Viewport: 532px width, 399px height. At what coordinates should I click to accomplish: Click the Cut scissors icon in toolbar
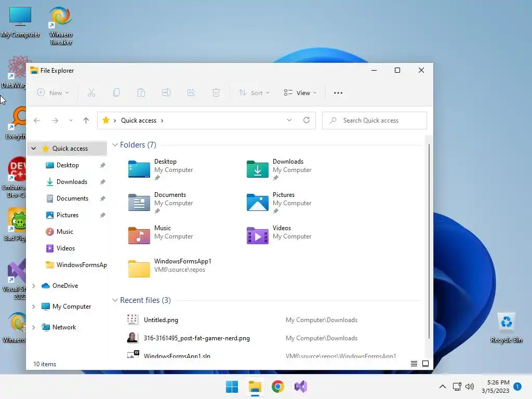[91, 92]
